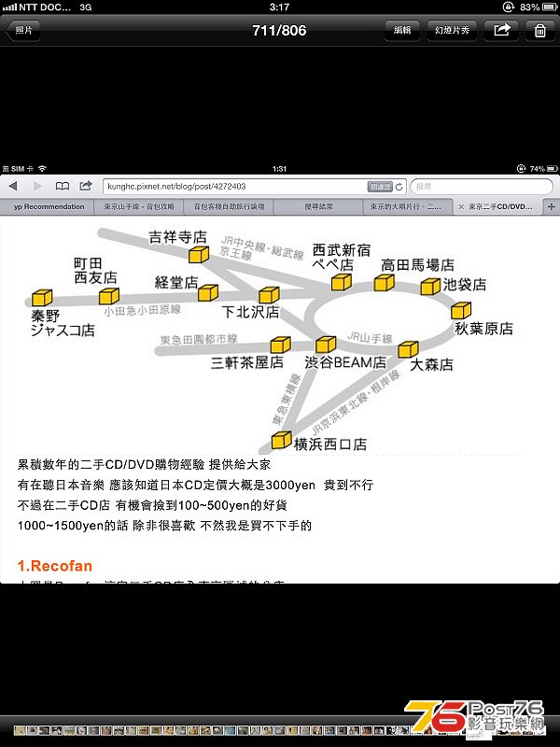This screenshot has width=560, height=747.
Task: Click the 大森店 cube marker
Action: (408, 349)
